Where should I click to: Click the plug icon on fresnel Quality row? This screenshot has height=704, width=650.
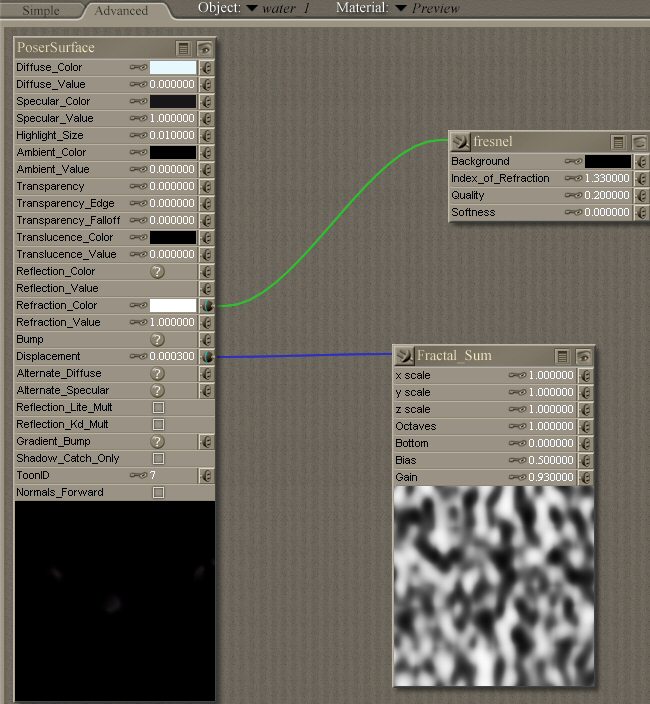(642, 196)
